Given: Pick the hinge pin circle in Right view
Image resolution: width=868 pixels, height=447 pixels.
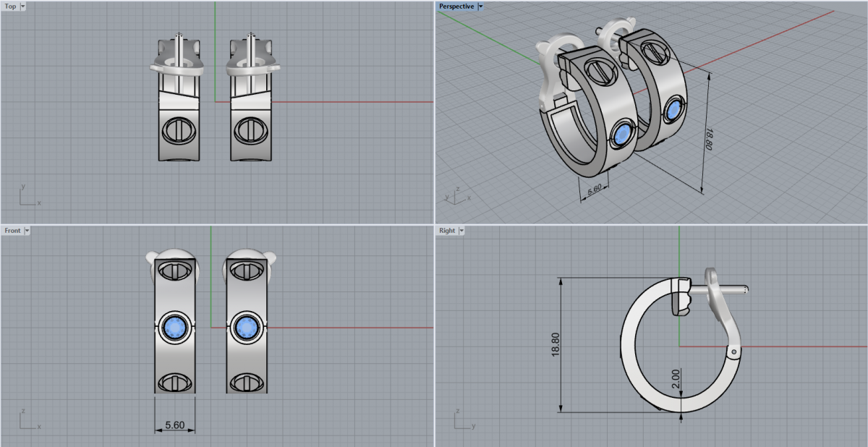Looking at the screenshot, I should 735,352.
